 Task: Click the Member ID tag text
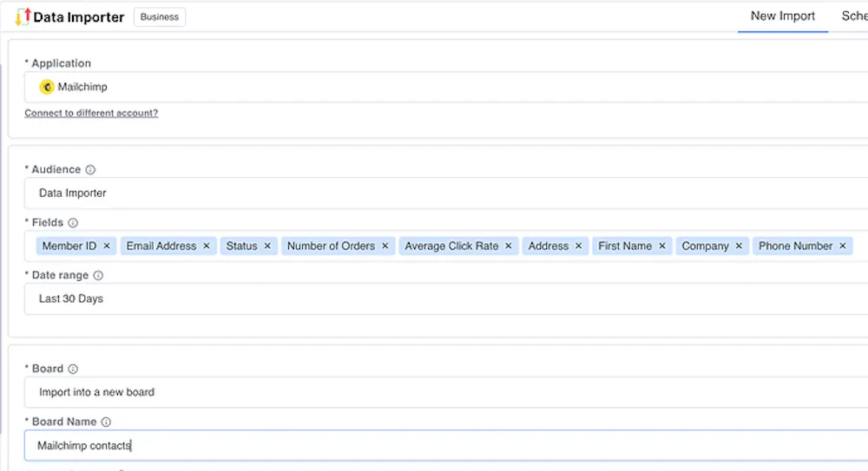pyautogui.click(x=69, y=245)
